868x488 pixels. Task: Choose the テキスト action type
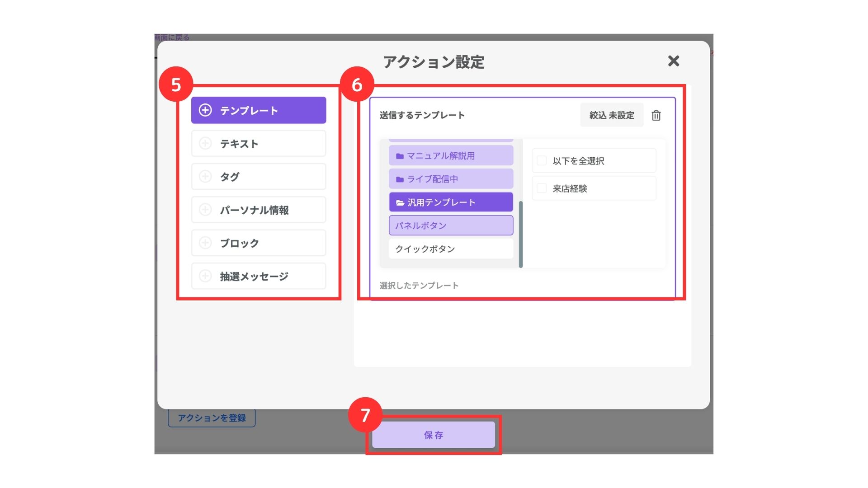[x=259, y=144]
